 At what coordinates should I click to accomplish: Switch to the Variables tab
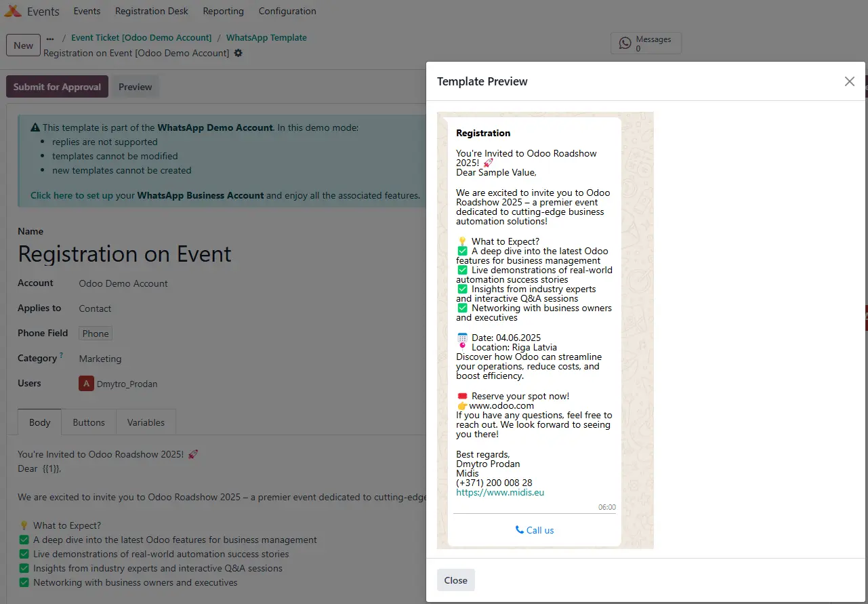click(146, 422)
